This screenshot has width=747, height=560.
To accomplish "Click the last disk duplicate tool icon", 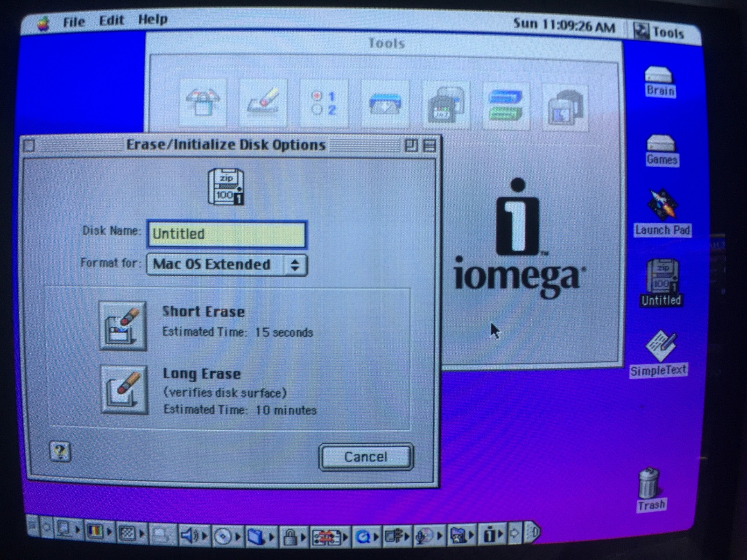I will (x=565, y=108).
